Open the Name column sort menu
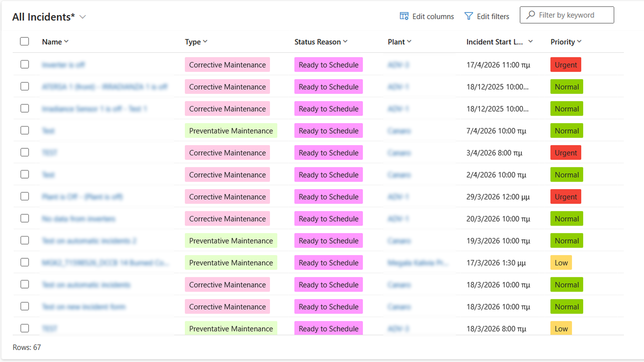This screenshot has height=362, width=644. point(66,42)
